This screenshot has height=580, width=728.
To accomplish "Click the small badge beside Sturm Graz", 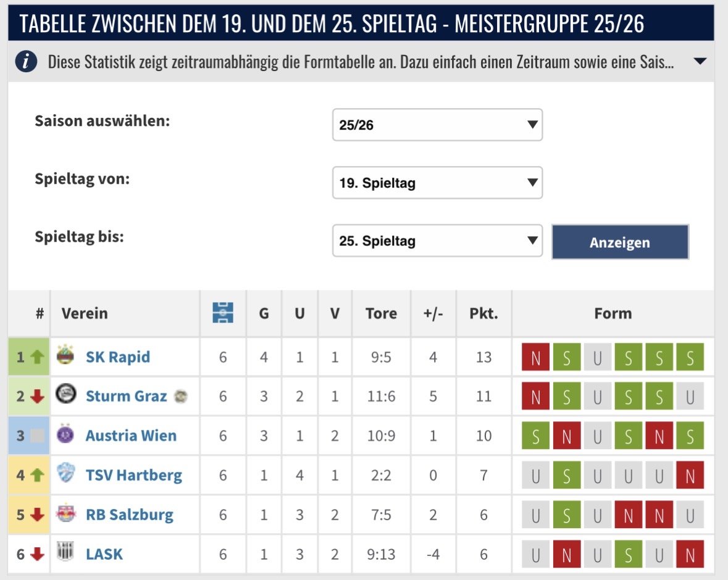I will 180,397.
